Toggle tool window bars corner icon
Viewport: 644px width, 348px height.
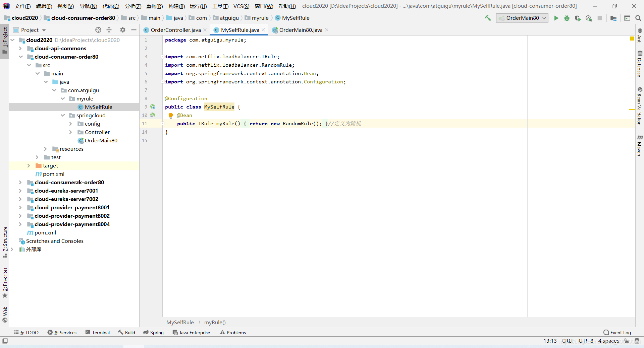click(x=5, y=341)
